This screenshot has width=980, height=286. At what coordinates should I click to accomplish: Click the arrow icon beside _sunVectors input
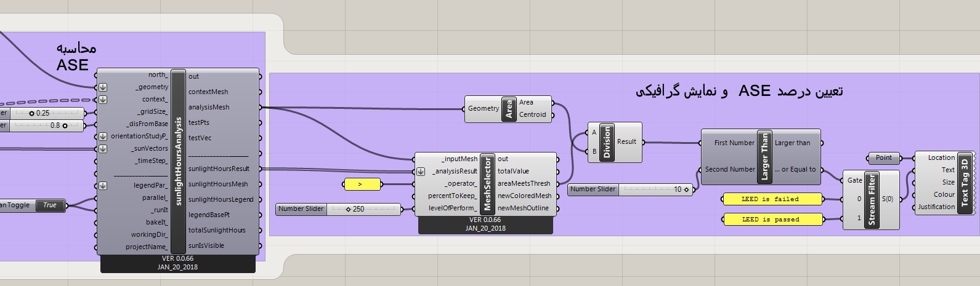click(x=103, y=149)
